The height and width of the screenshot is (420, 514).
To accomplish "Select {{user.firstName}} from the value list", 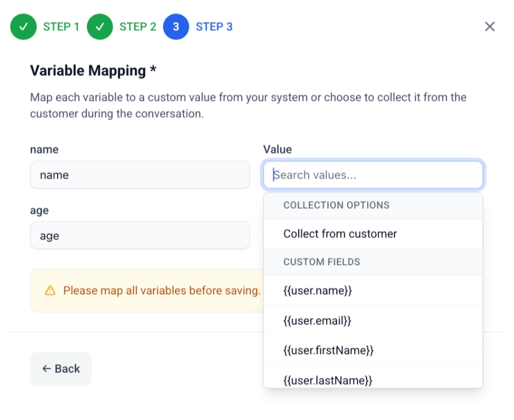I will tap(328, 350).
